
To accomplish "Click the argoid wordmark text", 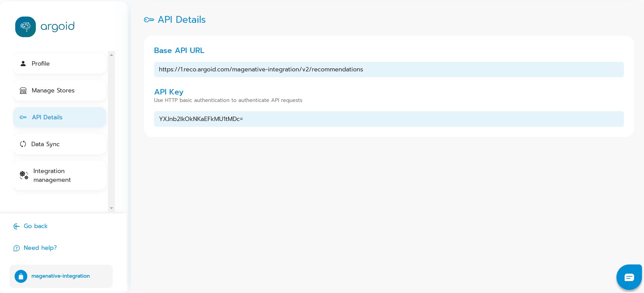I will point(58,27).
